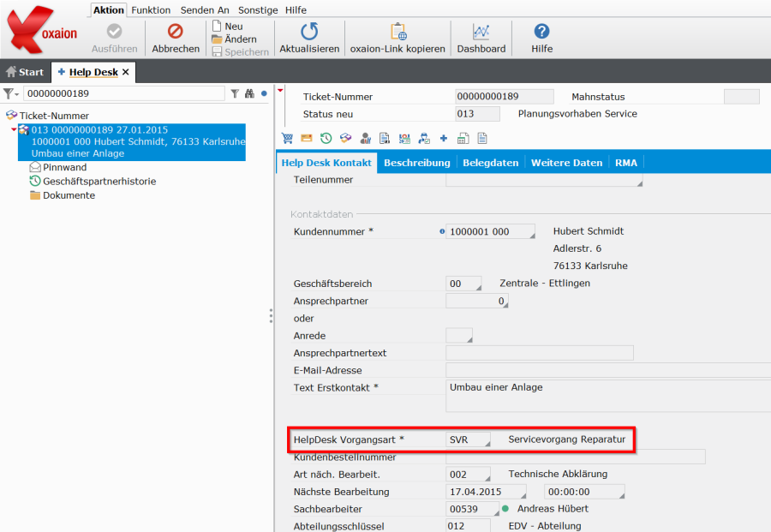Click the contacts card icon in ticket toolbar
771x532 pixels.
(404, 139)
